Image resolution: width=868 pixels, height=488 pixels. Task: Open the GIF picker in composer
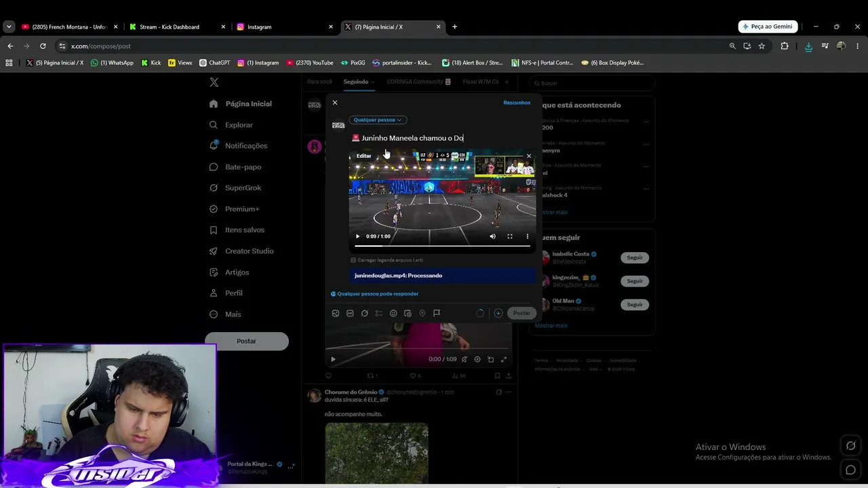(x=350, y=313)
